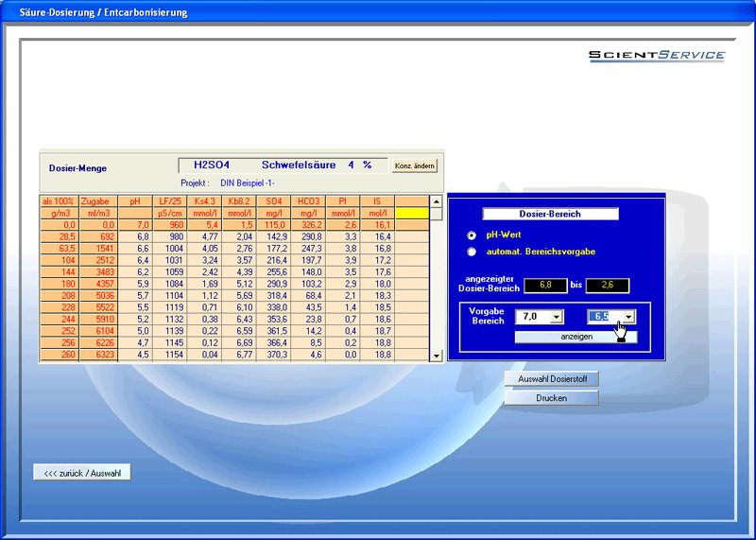Click the Dosier-Bereich start field showing 6,8
Image resolution: width=756 pixels, height=540 pixels.
(544, 286)
